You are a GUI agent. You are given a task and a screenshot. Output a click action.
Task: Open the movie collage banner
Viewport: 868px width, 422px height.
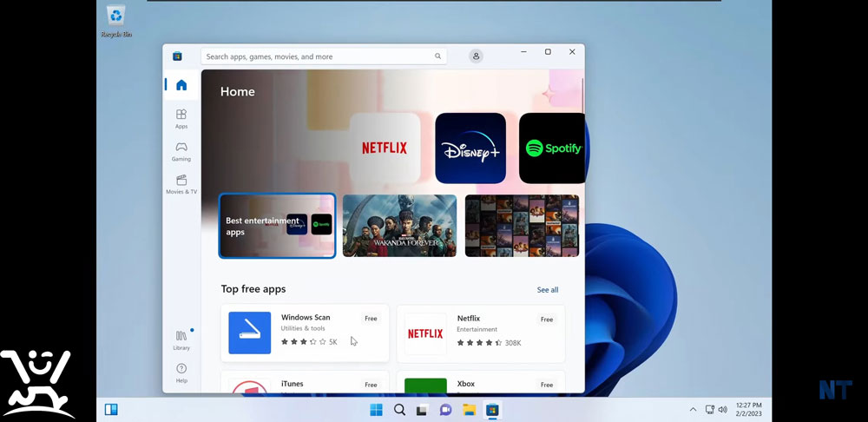[x=522, y=226]
